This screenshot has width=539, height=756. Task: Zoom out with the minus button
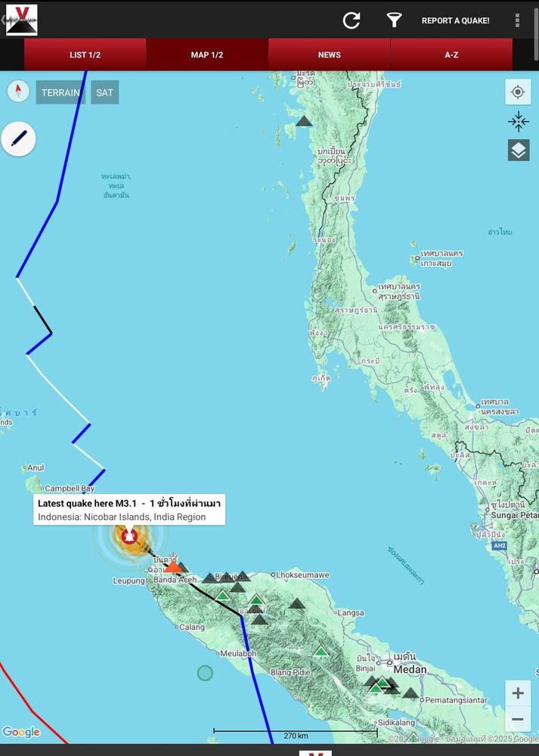pos(518,720)
